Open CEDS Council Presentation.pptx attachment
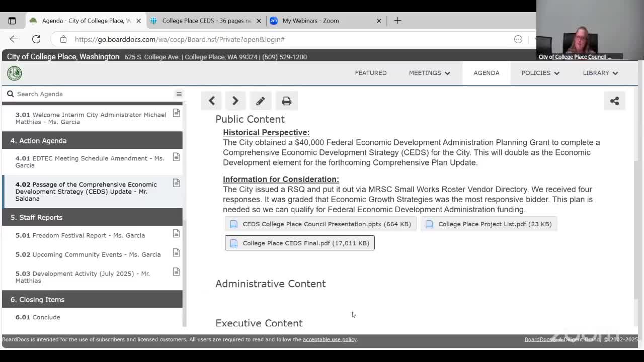Screen dimensions: 644x362 [x=320, y=224]
